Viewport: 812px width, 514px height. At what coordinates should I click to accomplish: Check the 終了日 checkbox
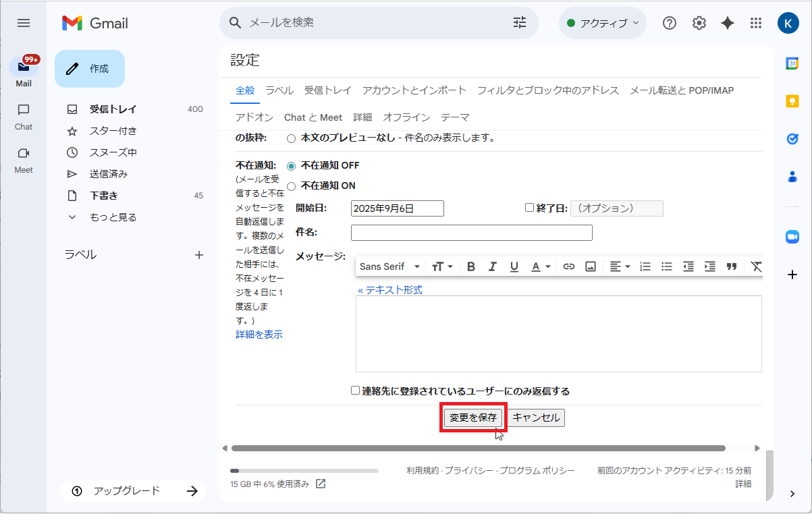click(x=530, y=208)
